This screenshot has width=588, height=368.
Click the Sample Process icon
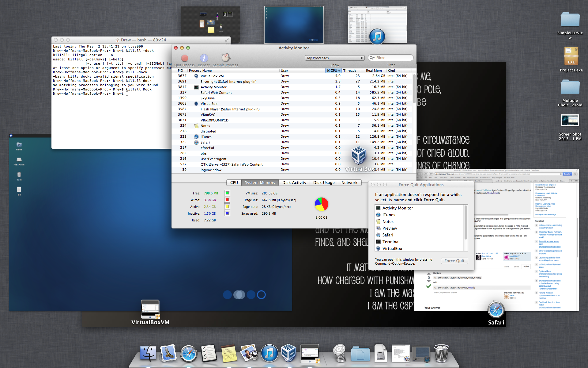coord(226,58)
